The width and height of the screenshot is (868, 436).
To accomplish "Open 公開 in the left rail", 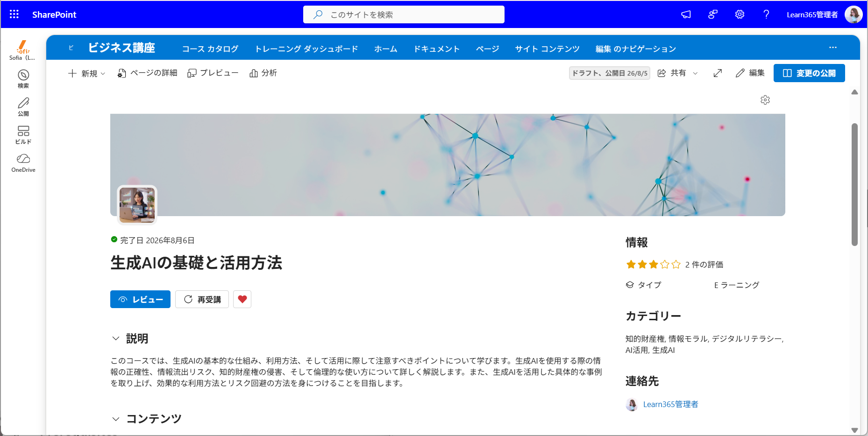I will pos(23,107).
